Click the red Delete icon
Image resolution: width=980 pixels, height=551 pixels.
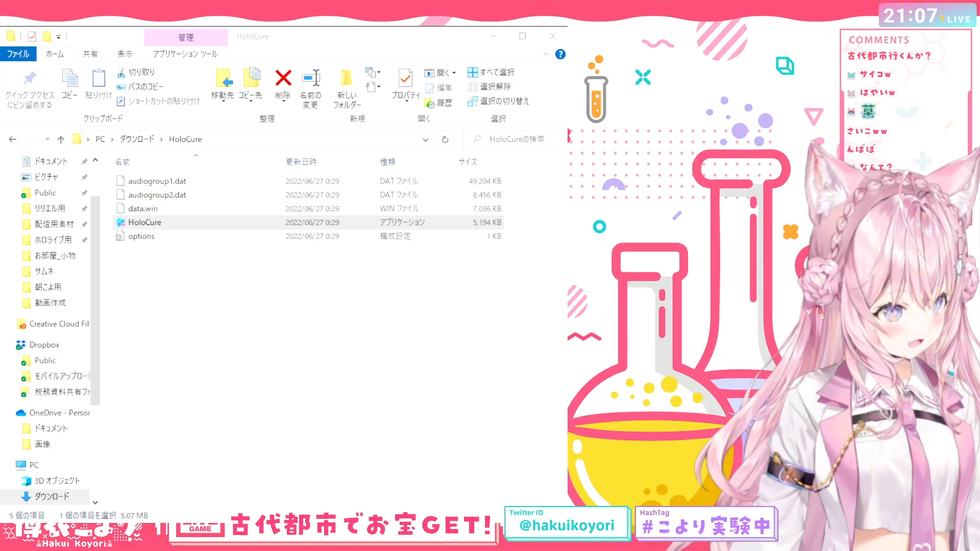[283, 78]
